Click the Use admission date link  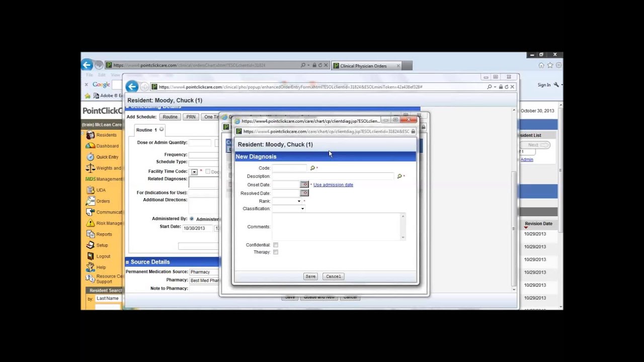click(333, 185)
